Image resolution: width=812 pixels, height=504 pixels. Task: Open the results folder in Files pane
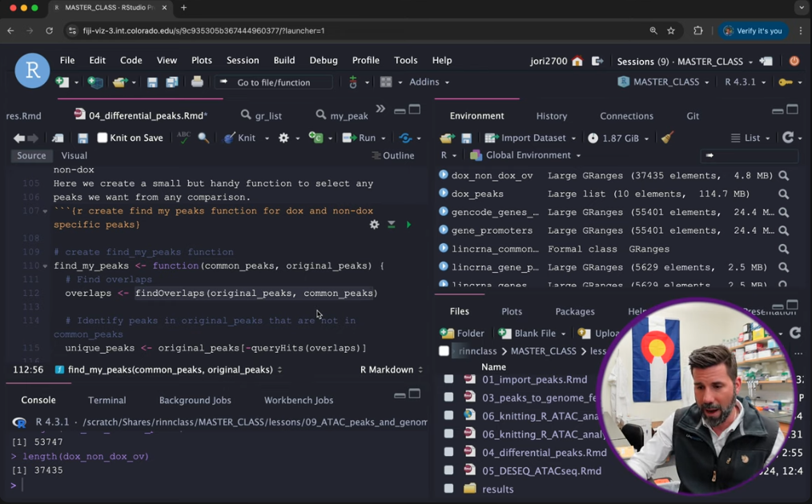pos(497,489)
